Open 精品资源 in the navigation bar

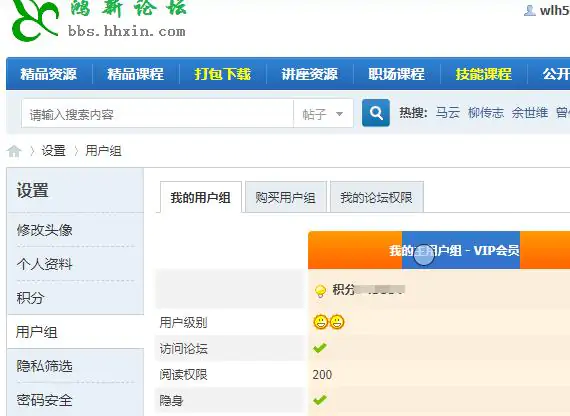point(49,74)
